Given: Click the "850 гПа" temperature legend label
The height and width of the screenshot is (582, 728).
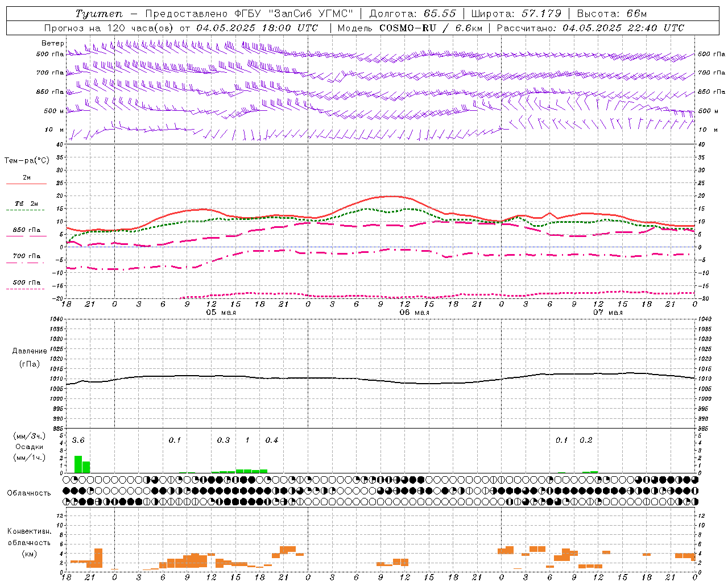Looking at the screenshot, I should (x=27, y=230).
